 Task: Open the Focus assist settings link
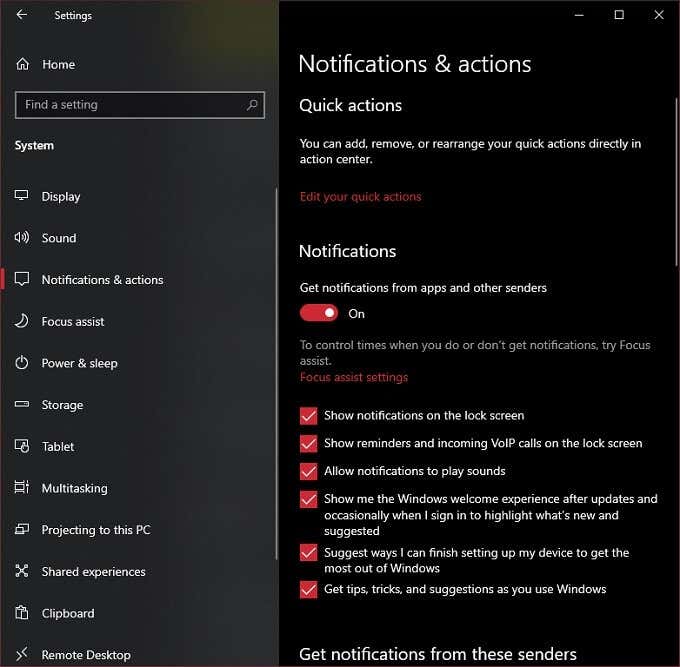(354, 377)
